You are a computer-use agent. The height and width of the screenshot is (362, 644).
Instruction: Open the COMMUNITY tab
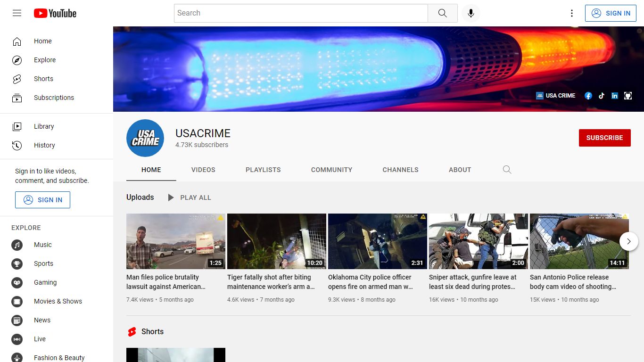[331, 170]
